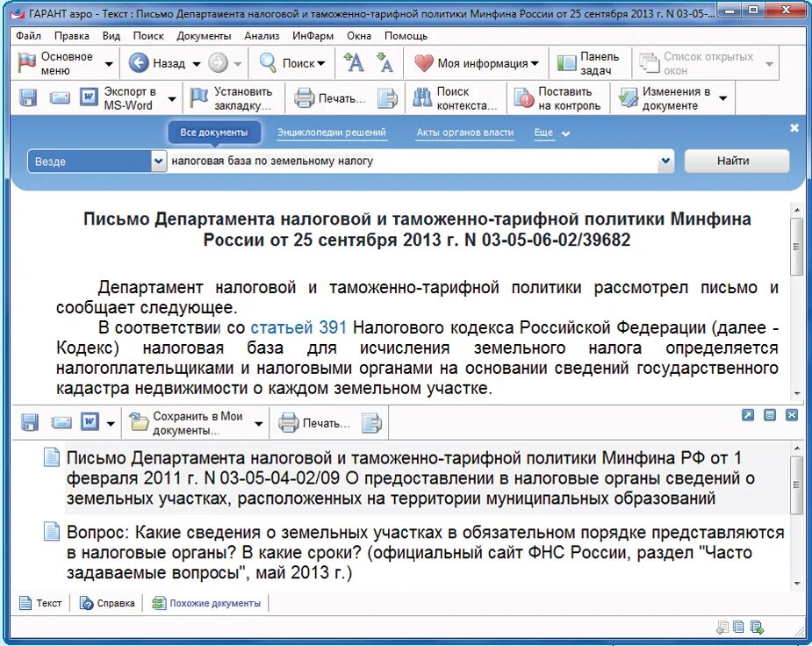Open Поиск magnifier in the toolbar
The image size is (812, 646).
[292, 63]
